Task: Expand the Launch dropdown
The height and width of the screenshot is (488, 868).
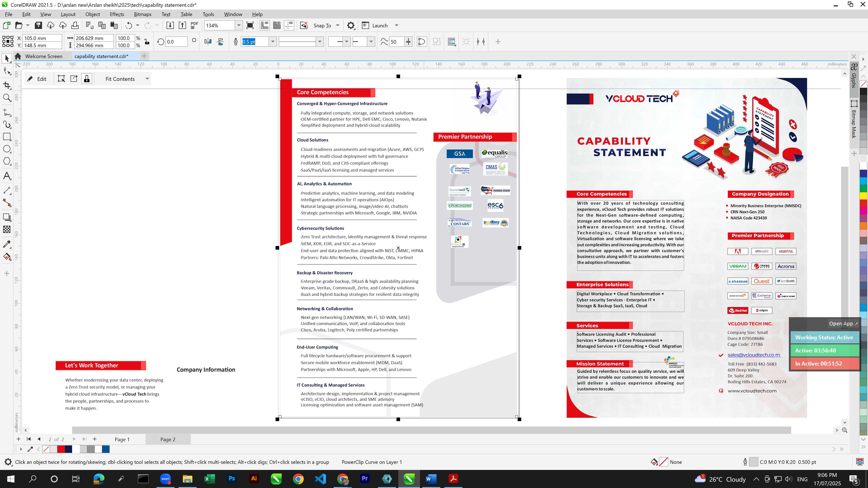Action: click(397, 25)
